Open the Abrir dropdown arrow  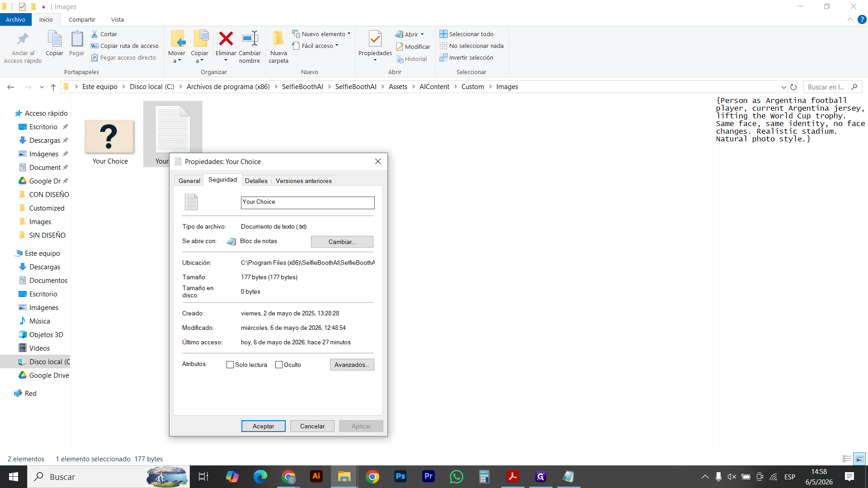tap(422, 34)
